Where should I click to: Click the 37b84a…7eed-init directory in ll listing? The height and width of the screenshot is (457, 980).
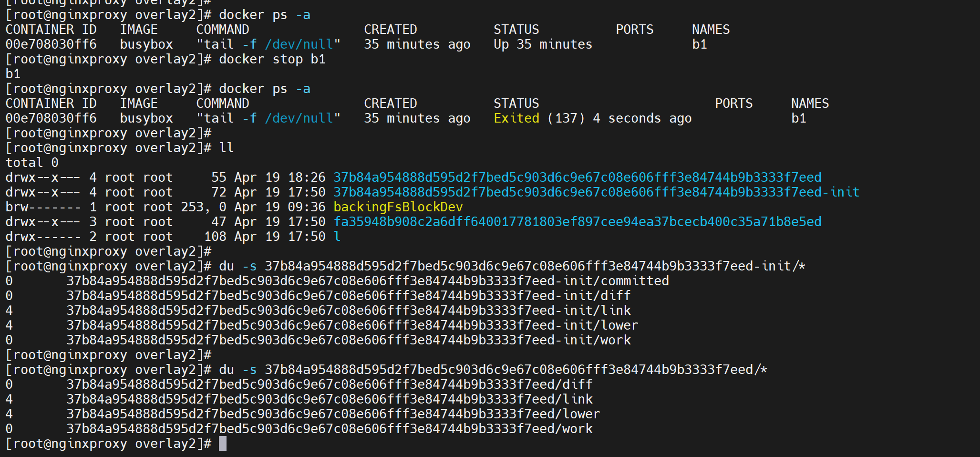pos(596,192)
